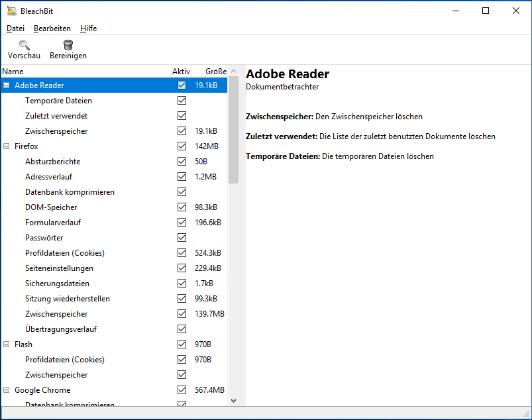Collapse the Flash tree group

(x=7, y=344)
